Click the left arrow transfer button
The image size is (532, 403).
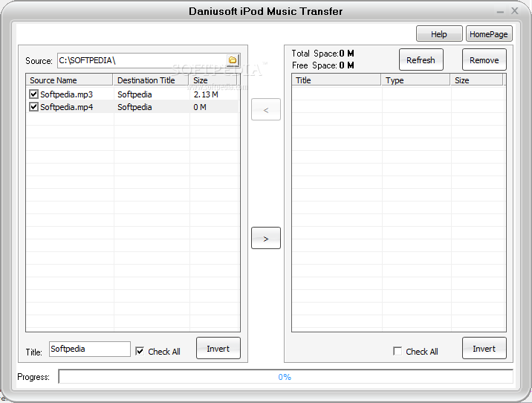[266, 109]
